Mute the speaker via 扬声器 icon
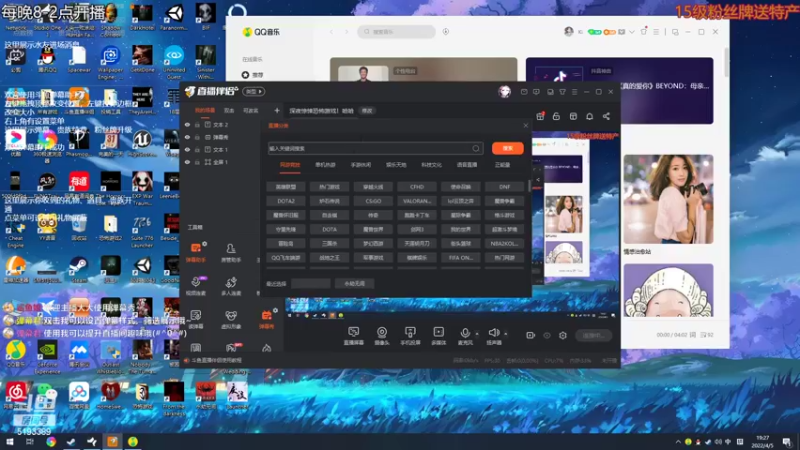The image size is (800, 450). (x=493, y=335)
